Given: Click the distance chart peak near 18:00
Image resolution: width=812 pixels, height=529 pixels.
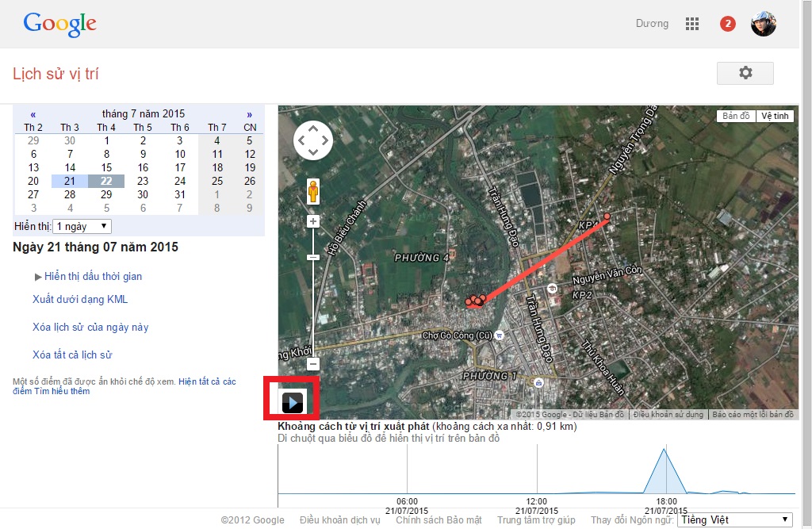Looking at the screenshot, I should click(665, 450).
